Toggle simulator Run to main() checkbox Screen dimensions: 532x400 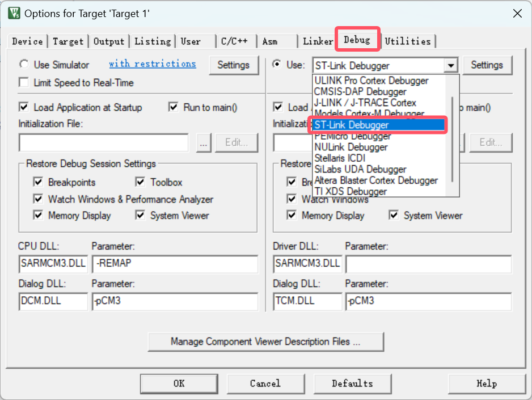click(174, 107)
